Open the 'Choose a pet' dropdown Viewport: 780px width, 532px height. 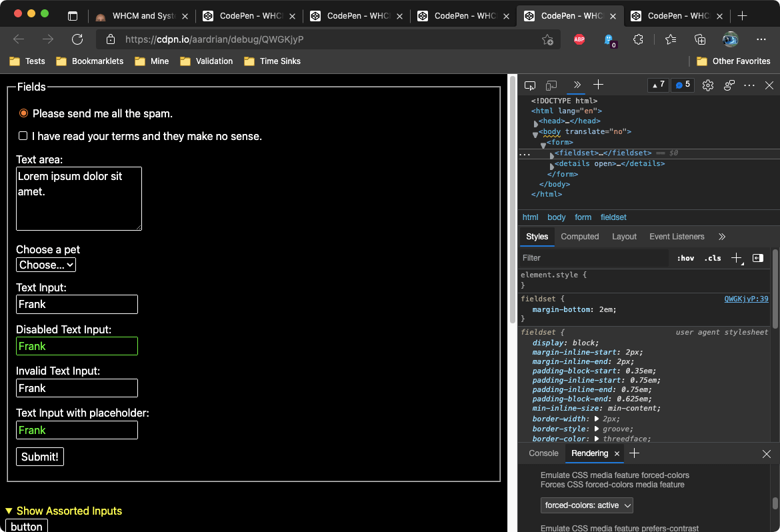coord(46,265)
